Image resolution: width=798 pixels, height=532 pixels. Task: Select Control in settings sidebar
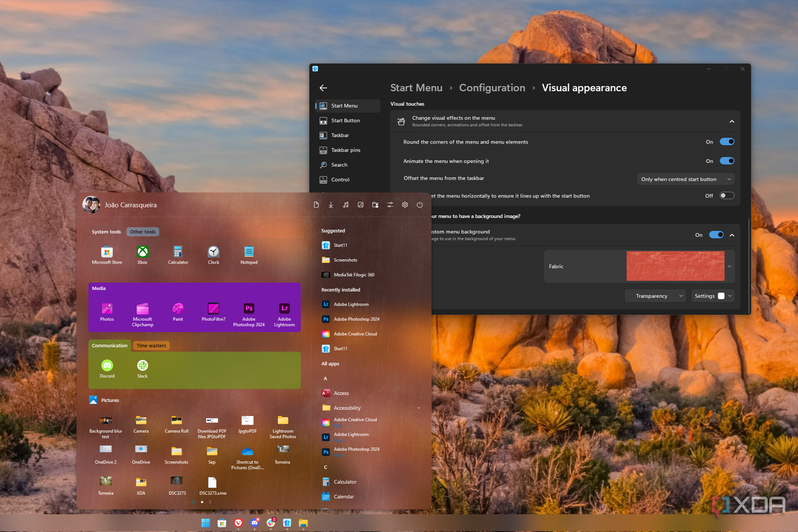348,180
